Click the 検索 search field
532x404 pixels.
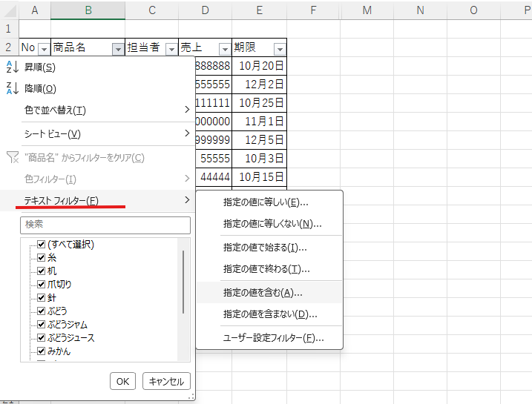coord(105,225)
